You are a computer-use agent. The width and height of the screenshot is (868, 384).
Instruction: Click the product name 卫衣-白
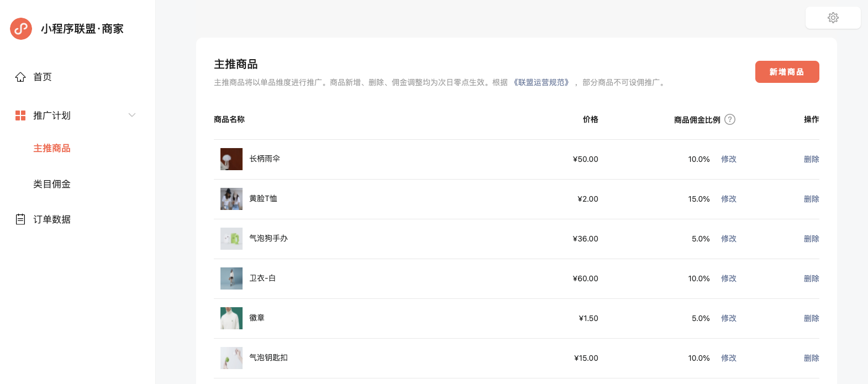pyautogui.click(x=262, y=278)
